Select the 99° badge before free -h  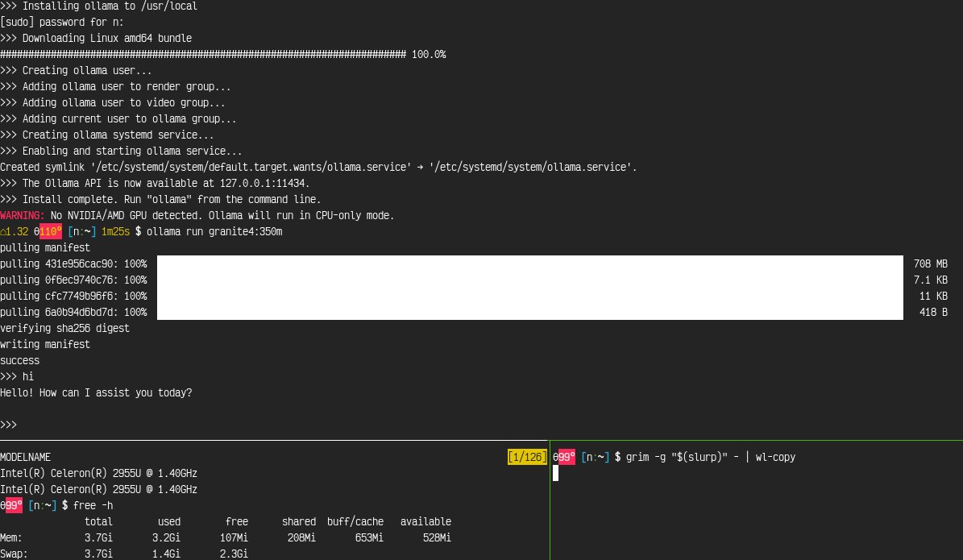(13, 506)
